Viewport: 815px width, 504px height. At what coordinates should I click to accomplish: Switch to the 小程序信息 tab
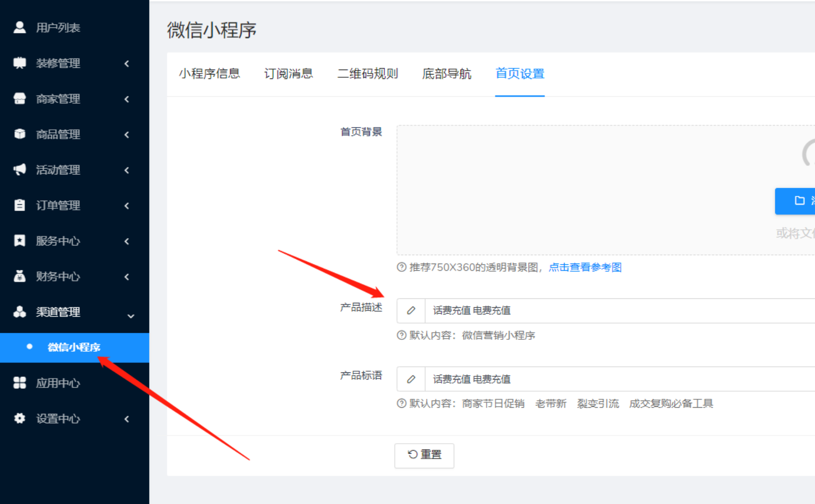[x=209, y=74]
